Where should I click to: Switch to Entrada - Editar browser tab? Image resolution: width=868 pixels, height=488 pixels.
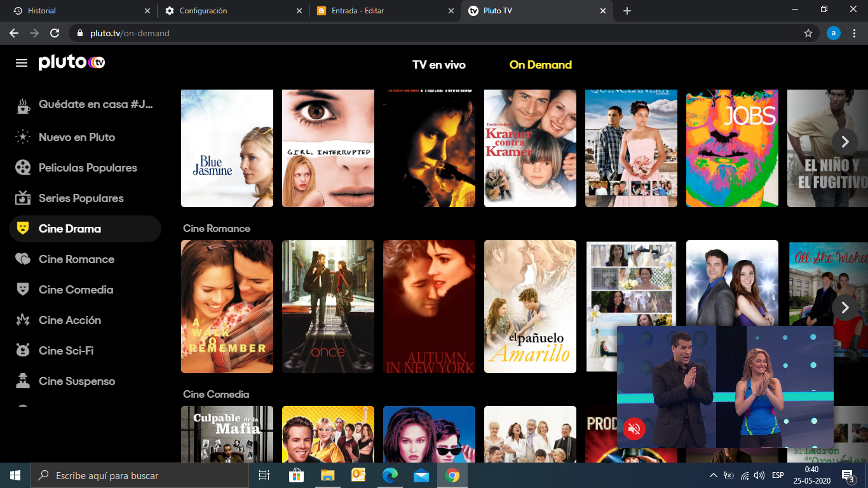pyautogui.click(x=384, y=11)
